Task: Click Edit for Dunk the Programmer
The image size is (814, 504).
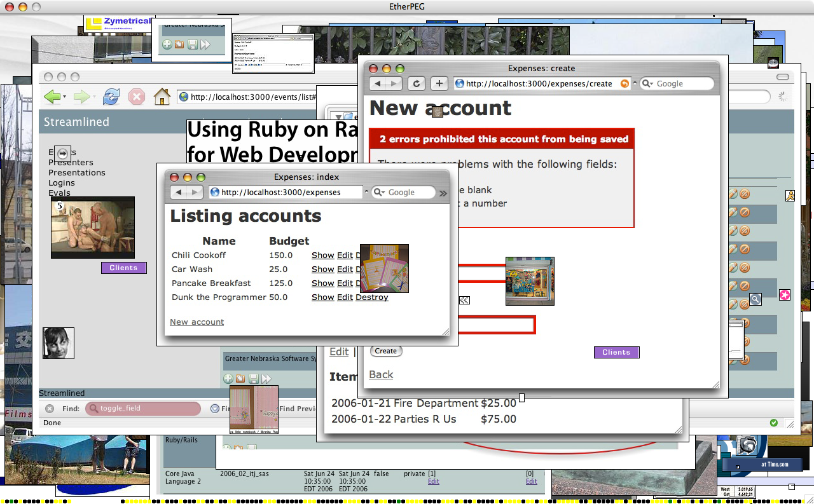Action: pos(345,297)
